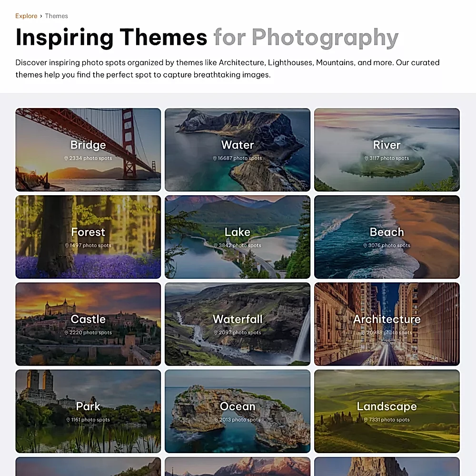Screen dimensions: 476x476
Task: Click the location pin icon under Water
Action: (x=215, y=159)
